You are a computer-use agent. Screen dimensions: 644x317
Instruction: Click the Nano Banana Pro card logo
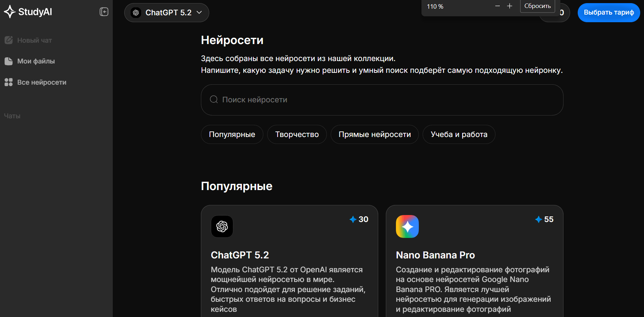coord(407,226)
